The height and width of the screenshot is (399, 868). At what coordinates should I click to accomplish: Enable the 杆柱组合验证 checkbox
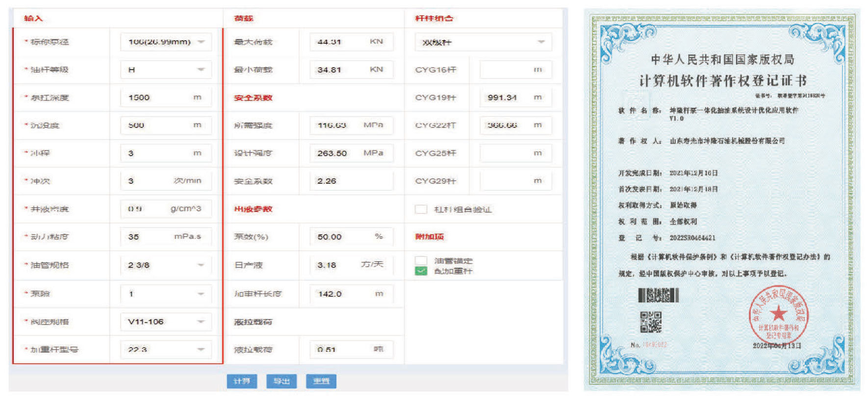point(421,209)
